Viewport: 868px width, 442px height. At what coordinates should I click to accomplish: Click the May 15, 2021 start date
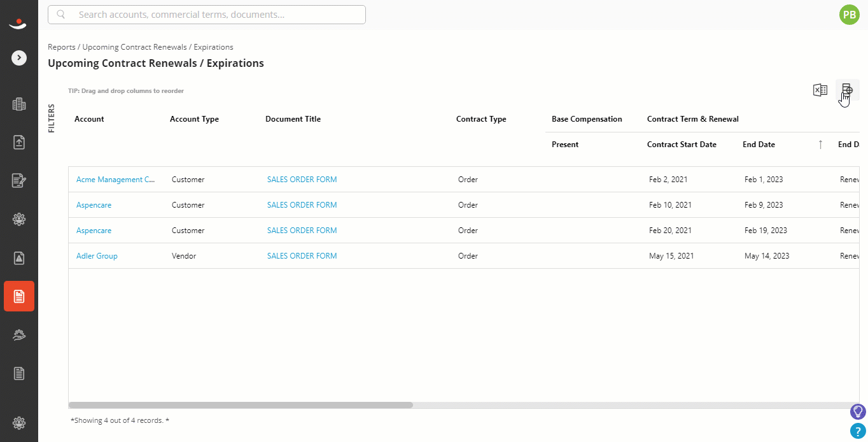[x=671, y=256]
